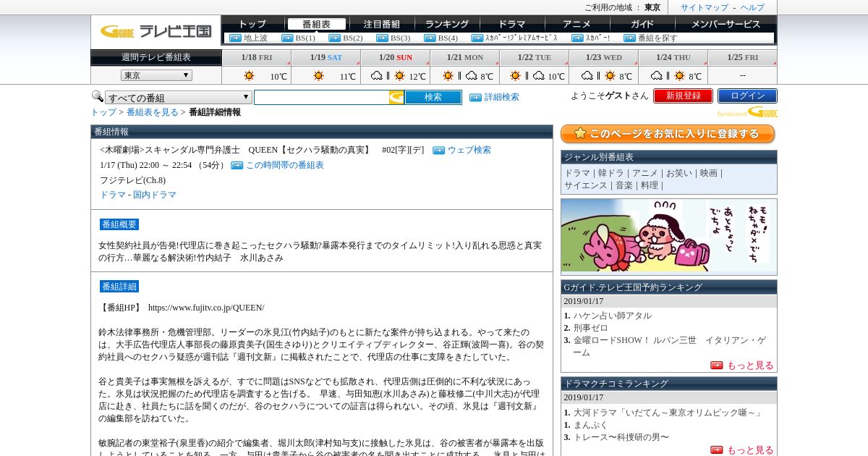
Task: Open 韓ドラ in the genre list
Action: point(610,173)
